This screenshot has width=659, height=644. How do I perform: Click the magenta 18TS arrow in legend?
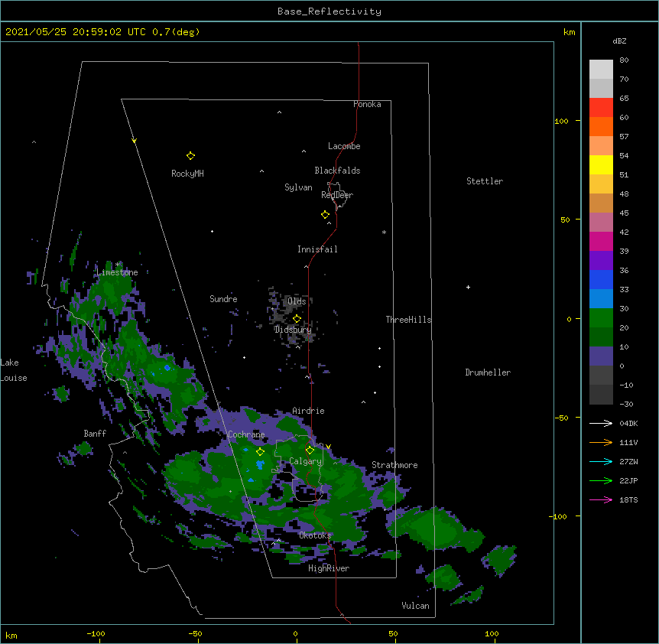pyautogui.click(x=601, y=499)
